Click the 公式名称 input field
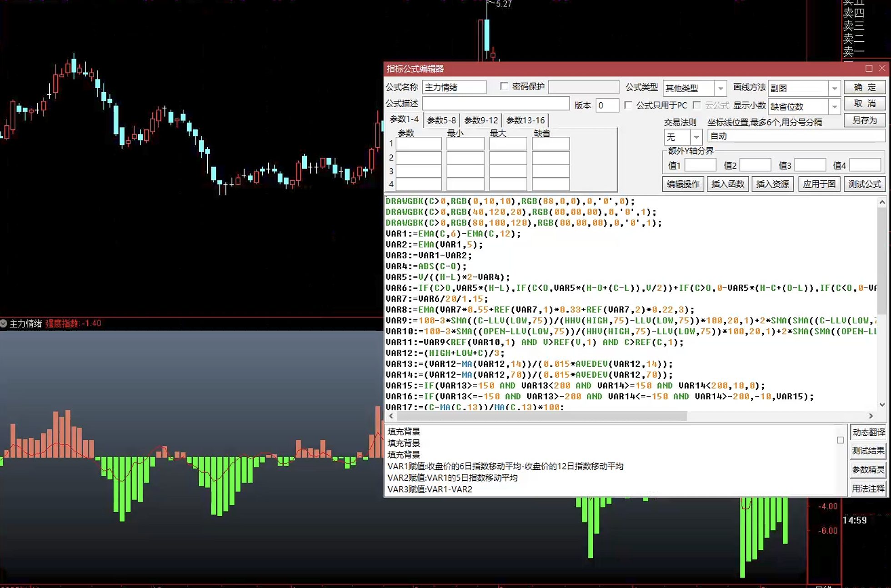This screenshot has height=588, width=891. pos(454,87)
